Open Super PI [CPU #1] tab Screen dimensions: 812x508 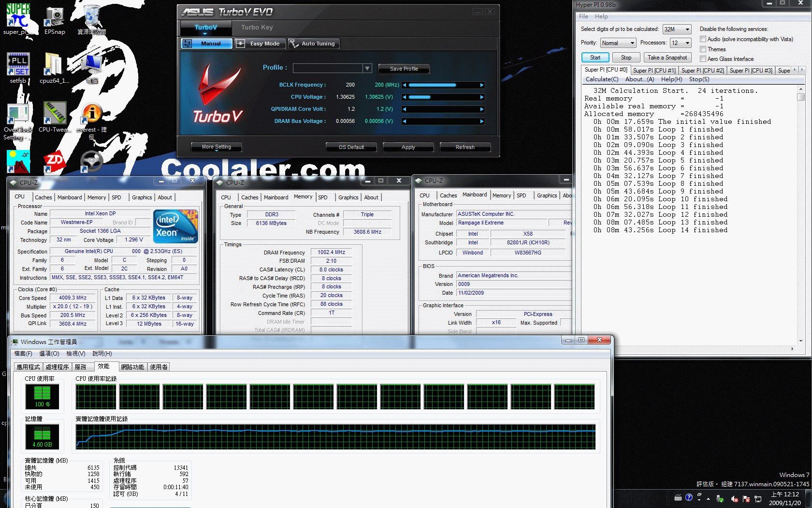(654, 71)
